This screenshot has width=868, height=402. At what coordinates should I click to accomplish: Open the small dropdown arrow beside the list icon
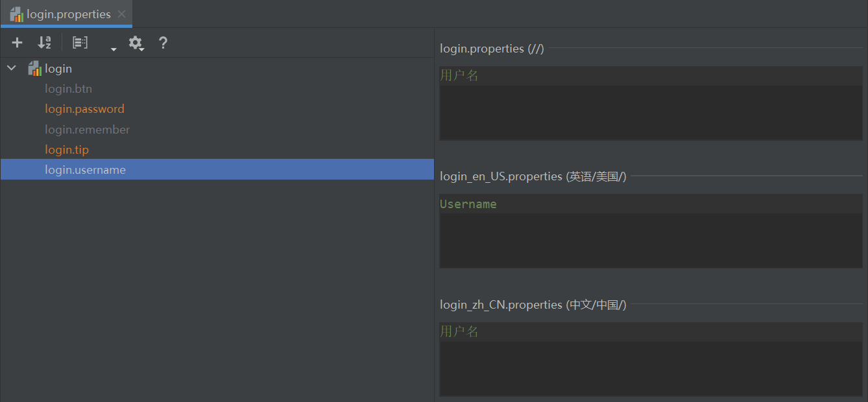(x=114, y=49)
